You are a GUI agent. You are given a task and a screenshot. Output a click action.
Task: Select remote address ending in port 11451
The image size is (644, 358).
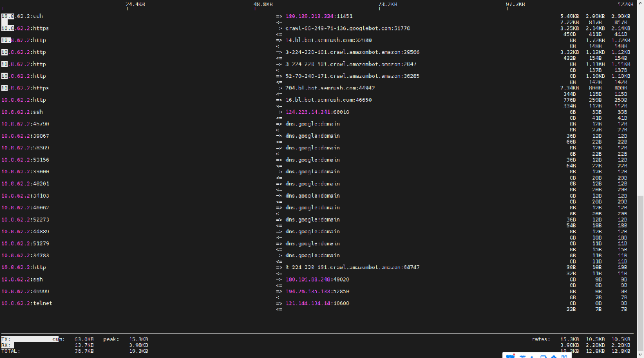click(319, 17)
